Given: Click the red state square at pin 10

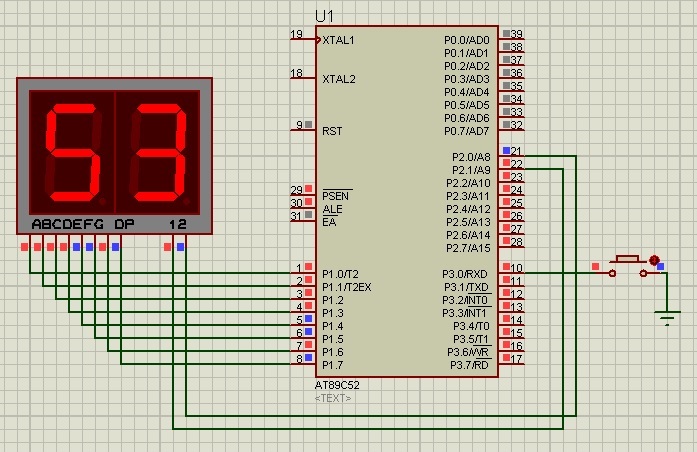Looking at the screenshot, I should pyautogui.click(x=506, y=267).
